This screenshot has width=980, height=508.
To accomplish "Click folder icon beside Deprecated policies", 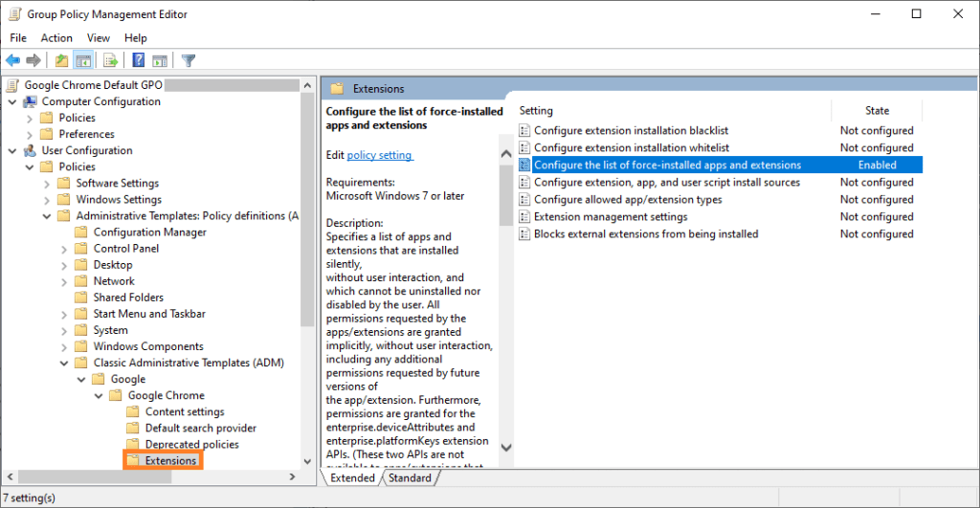I will (x=132, y=444).
